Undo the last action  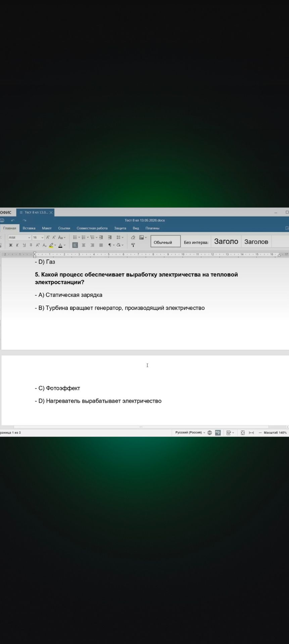(x=13, y=220)
